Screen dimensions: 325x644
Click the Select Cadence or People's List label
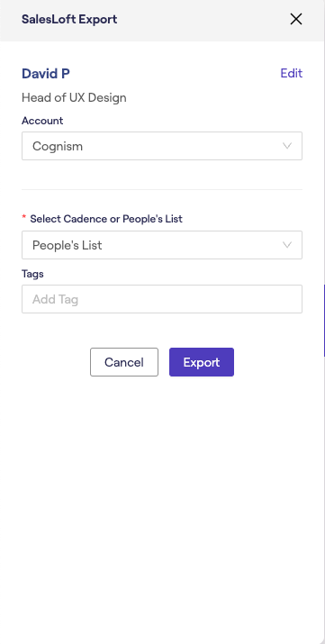[106, 219]
